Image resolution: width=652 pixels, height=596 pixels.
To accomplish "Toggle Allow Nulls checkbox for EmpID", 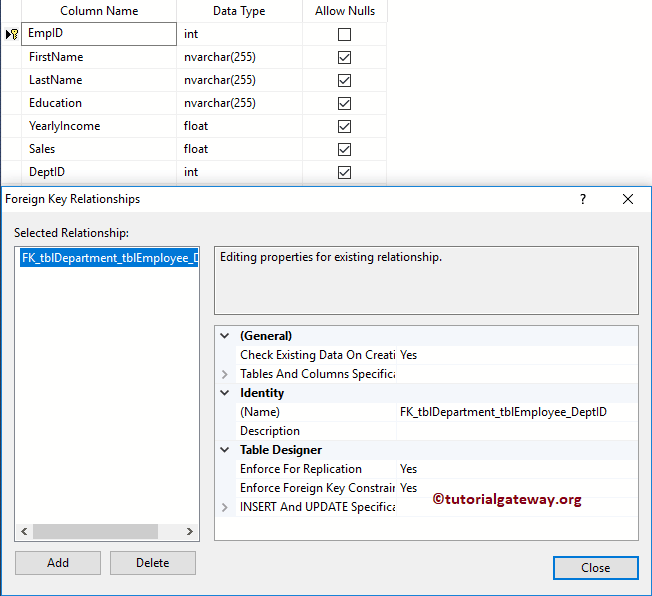I will [x=344, y=34].
